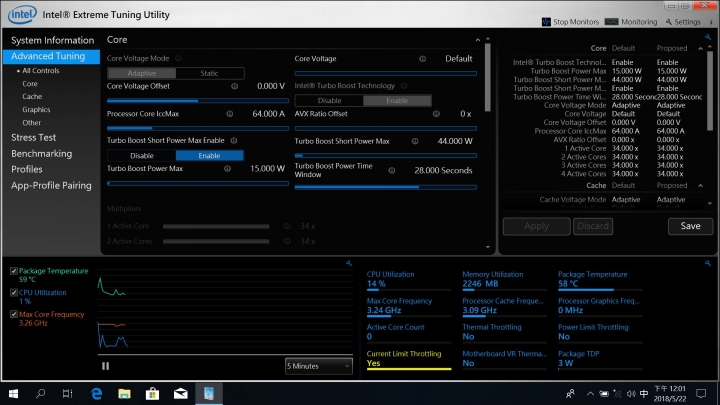Click Core Voltage Offset slider
Screen dimensions: 720x405
[198, 101]
